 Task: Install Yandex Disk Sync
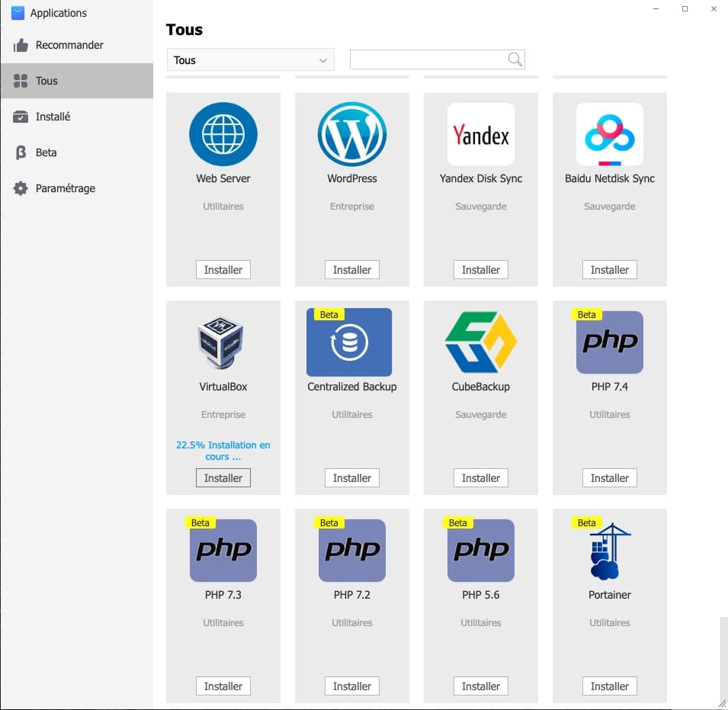pyautogui.click(x=480, y=270)
